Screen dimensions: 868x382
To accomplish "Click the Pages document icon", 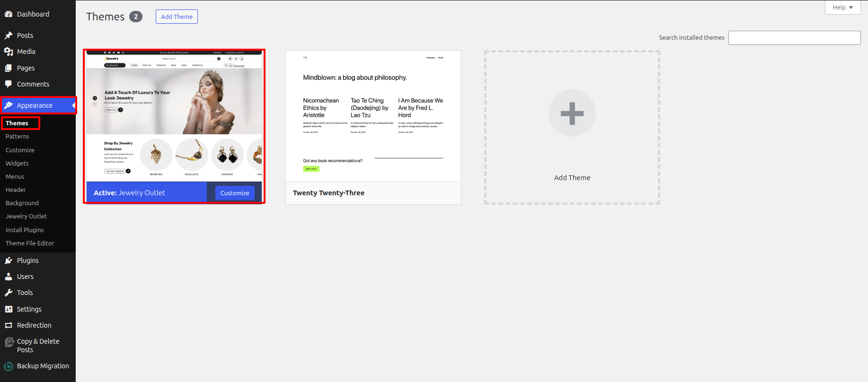I will (x=9, y=68).
